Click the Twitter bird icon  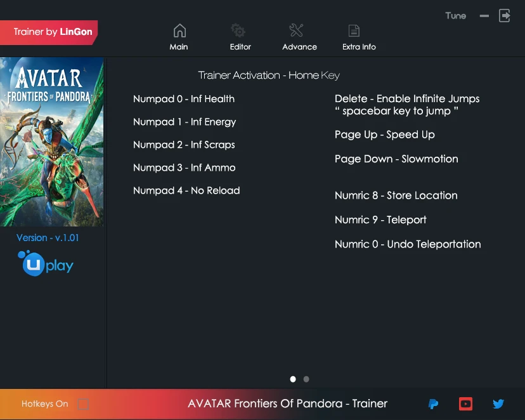click(x=498, y=404)
